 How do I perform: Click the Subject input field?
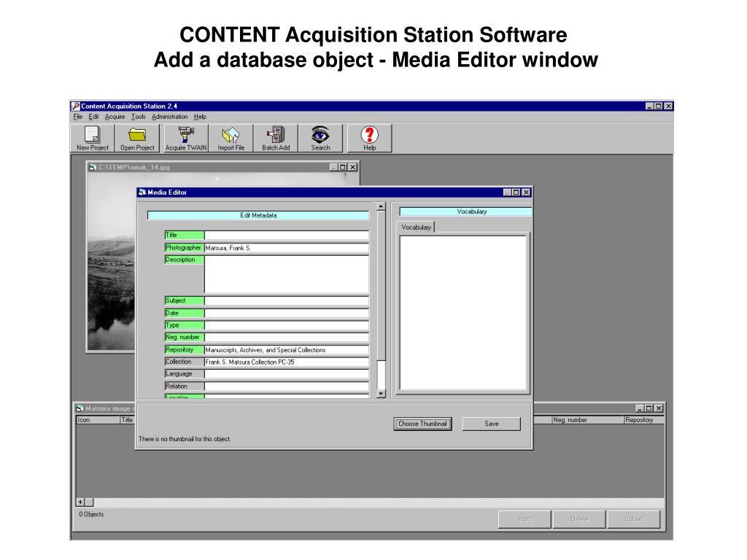coord(287,300)
